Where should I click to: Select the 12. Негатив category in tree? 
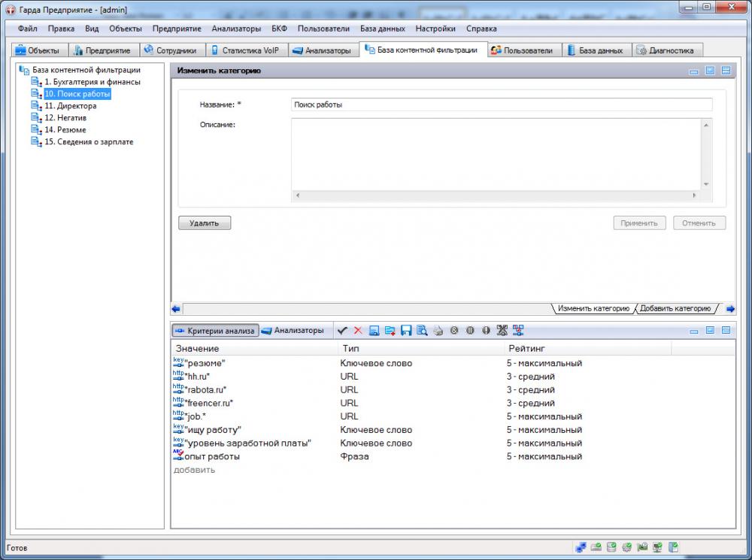tap(65, 118)
